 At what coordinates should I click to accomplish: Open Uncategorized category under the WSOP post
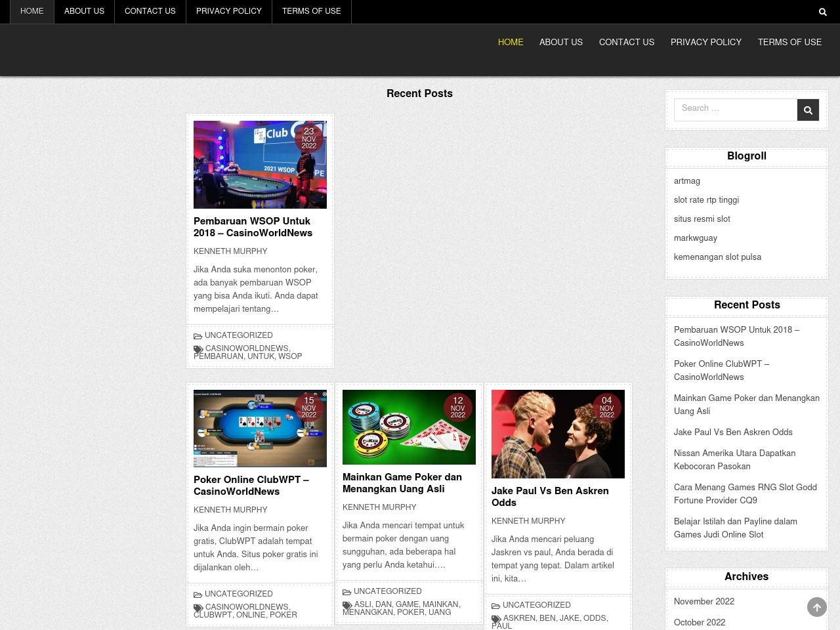(239, 335)
